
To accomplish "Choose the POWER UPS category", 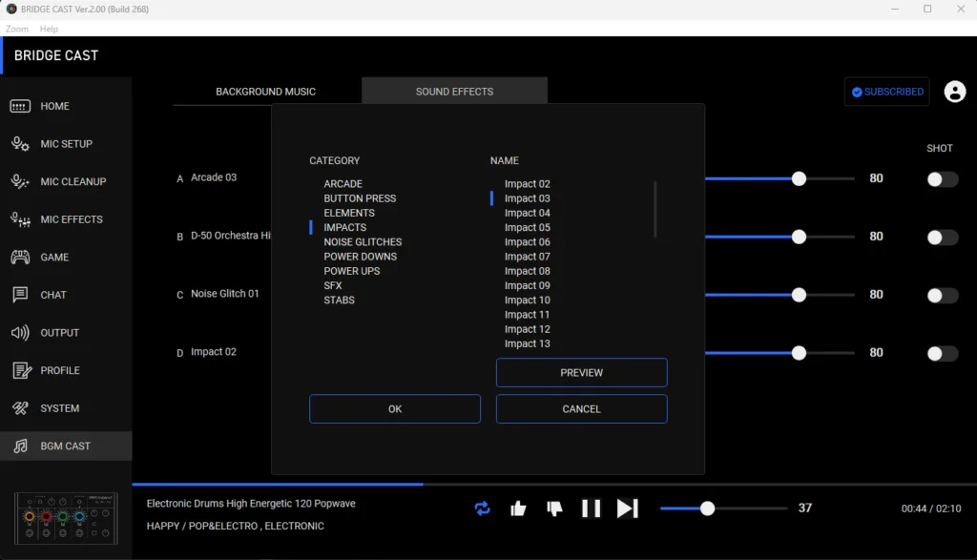I will pyautogui.click(x=351, y=271).
